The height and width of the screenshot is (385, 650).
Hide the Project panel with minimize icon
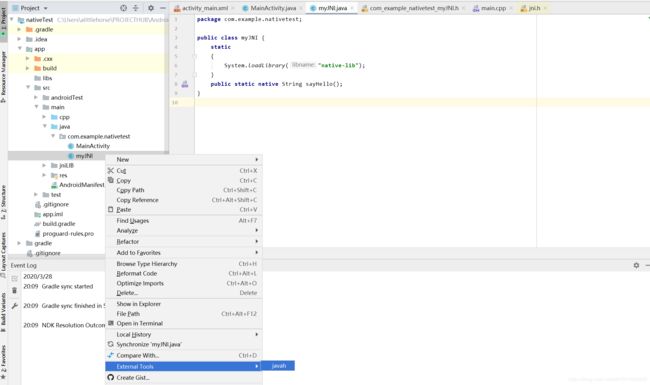(x=163, y=8)
